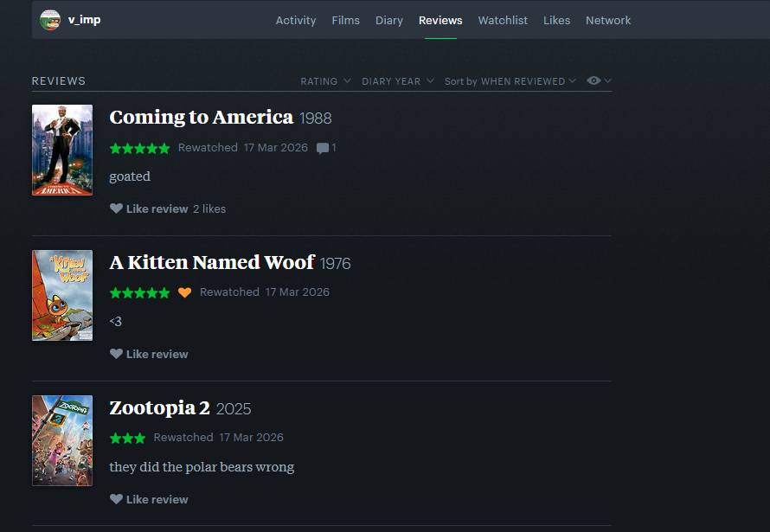The width and height of the screenshot is (770, 532).
Task: Click the v_imp username link
Action: (x=85, y=20)
